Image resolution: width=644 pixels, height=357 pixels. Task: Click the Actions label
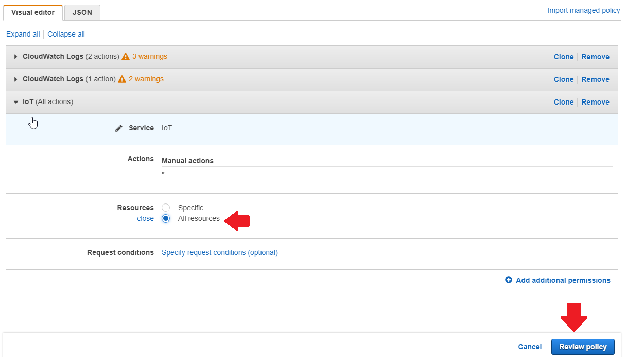[x=141, y=159]
